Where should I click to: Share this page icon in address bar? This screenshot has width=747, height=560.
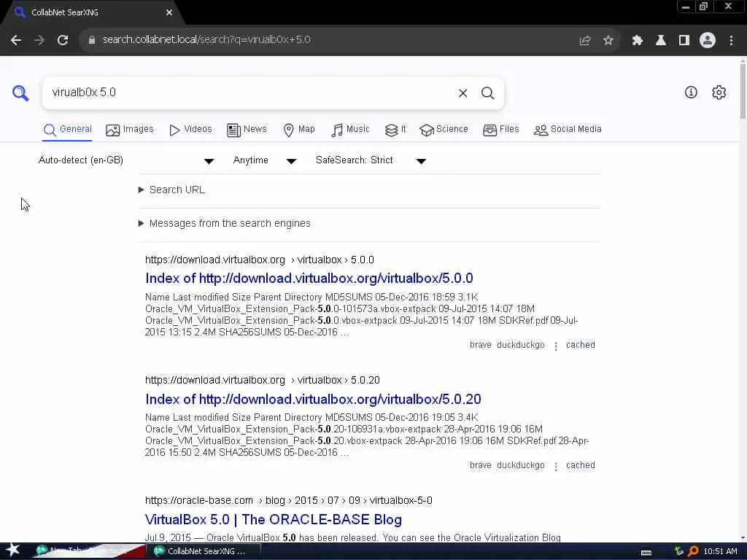[x=585, y=41]
